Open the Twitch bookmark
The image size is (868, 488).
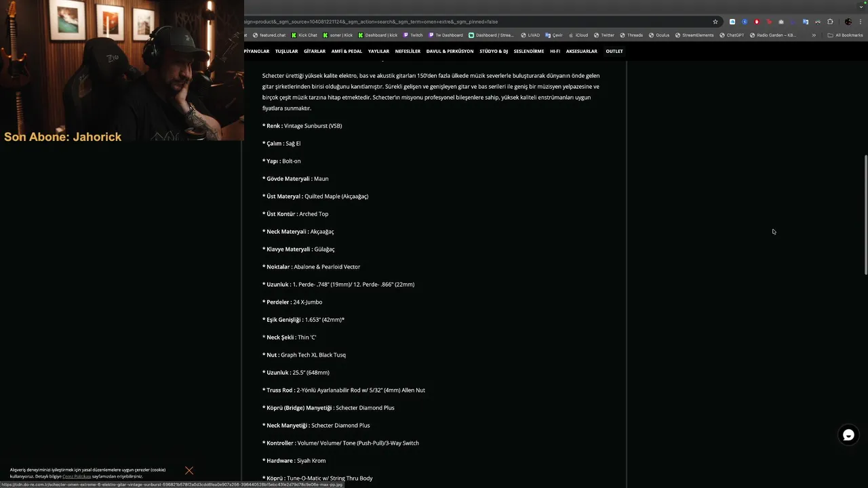coord(413,35)
